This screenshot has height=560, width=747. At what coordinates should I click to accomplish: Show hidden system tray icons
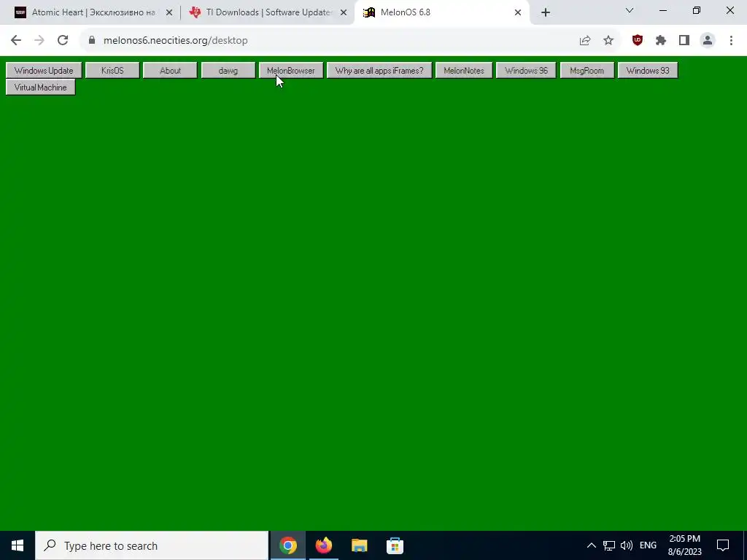point(591,545)
